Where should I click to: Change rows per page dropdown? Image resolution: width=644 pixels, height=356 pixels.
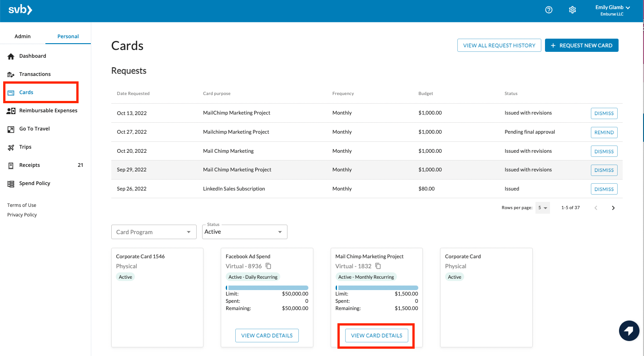point(543,208)
